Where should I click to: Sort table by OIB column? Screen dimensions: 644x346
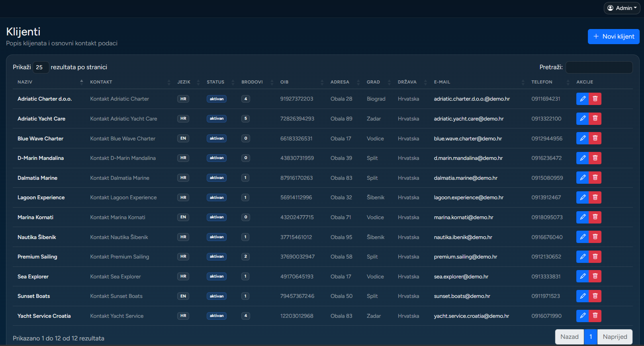(301, 82)
